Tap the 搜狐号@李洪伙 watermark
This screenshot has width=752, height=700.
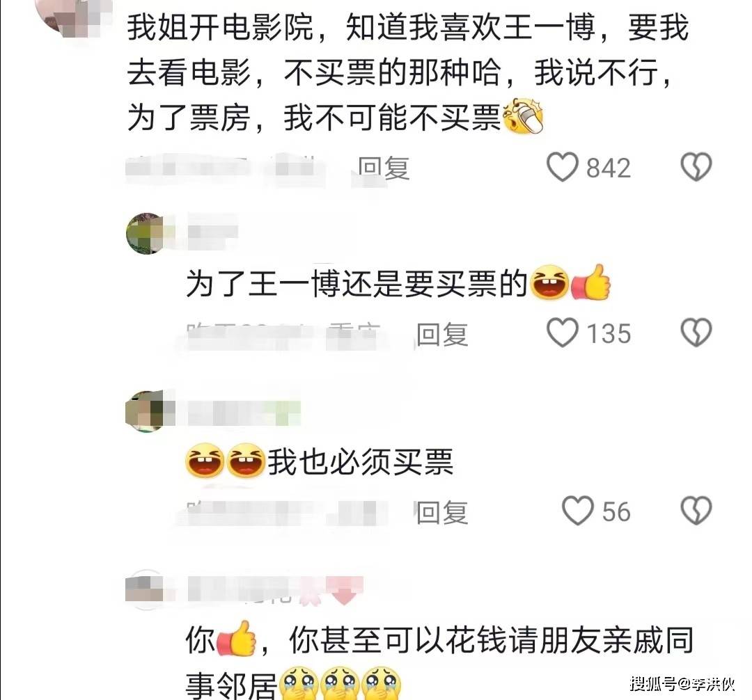(682, 684)
